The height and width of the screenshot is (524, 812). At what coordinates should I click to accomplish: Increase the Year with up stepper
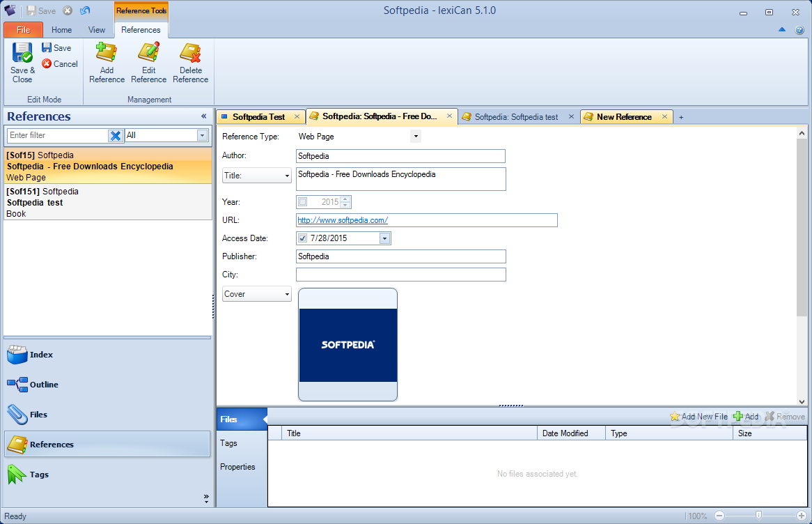pyautogui.click(x=345, y=199)
